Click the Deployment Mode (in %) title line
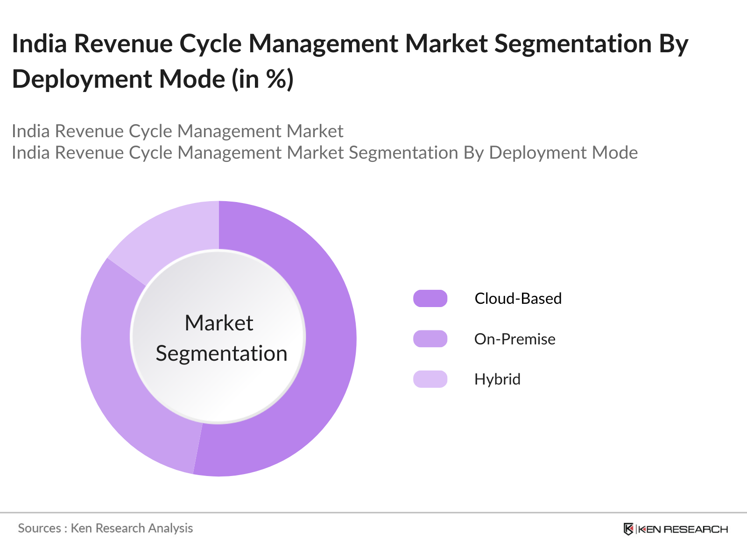This screenshot has height=560, width=747. (x=153, y=79)
